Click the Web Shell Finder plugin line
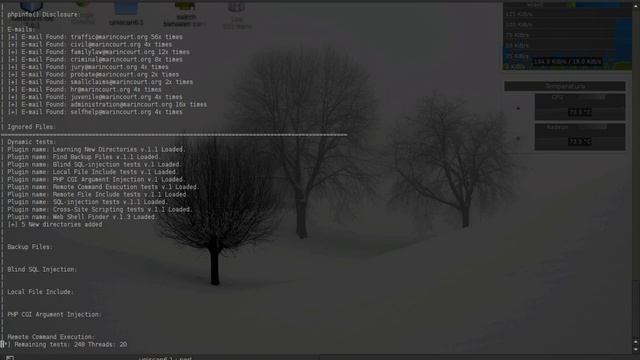The image size is (640, 360). (82, 217)
